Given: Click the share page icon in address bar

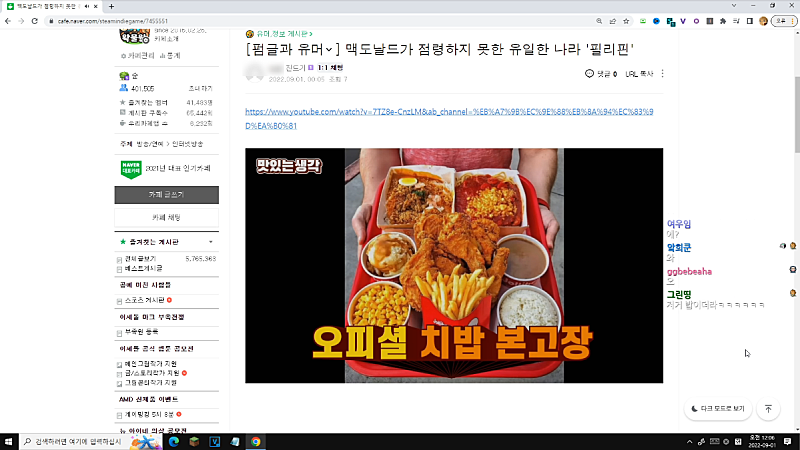Looking at the screenshot, I should click(612, 21).
